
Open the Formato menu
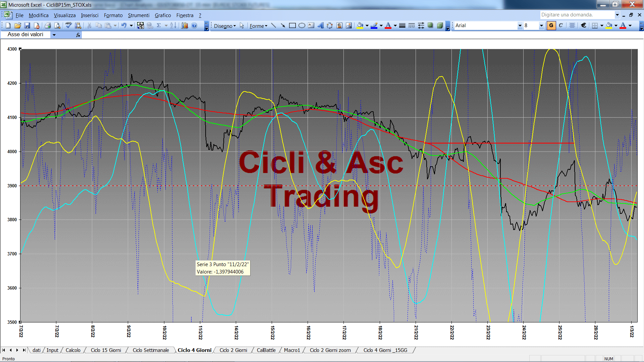pos(113,15)
